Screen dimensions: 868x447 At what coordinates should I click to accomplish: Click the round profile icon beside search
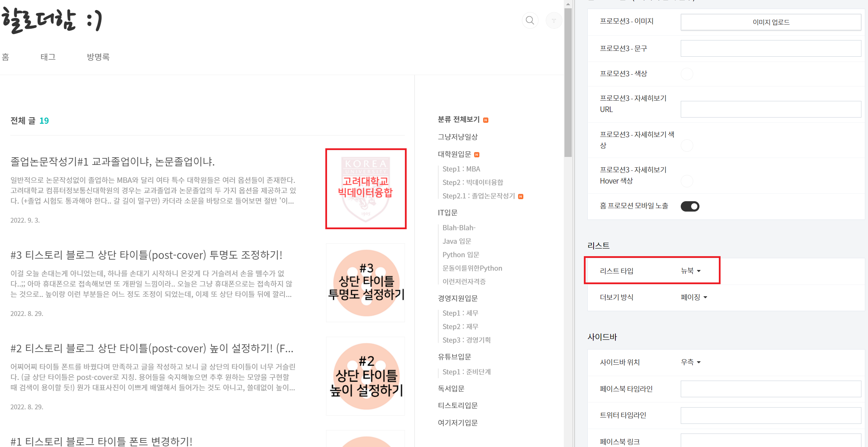pyautogui.click(x=554, y=20)
